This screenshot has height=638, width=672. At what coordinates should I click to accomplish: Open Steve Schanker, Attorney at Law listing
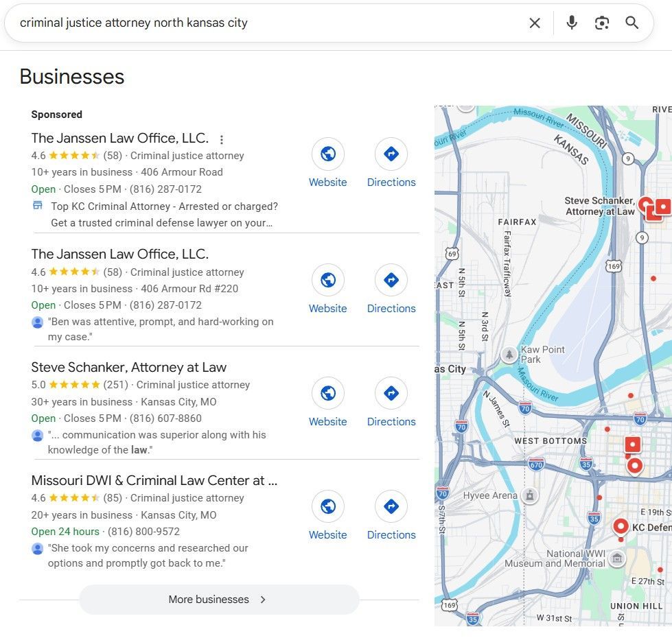128,368
